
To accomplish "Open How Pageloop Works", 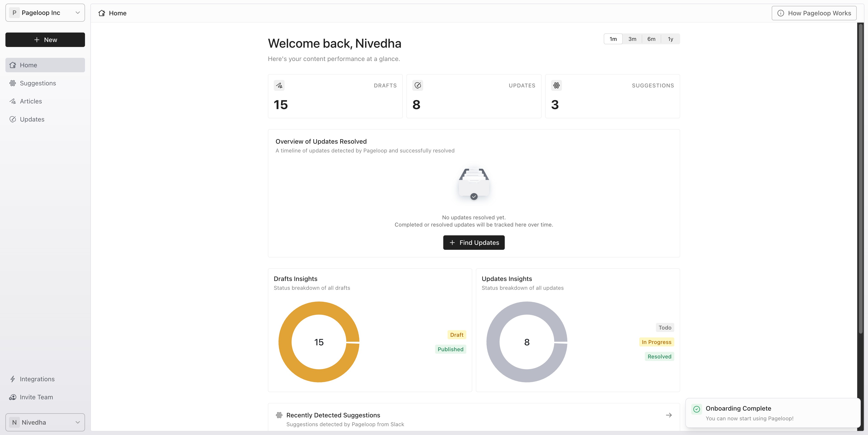I will tap(814, 13).
